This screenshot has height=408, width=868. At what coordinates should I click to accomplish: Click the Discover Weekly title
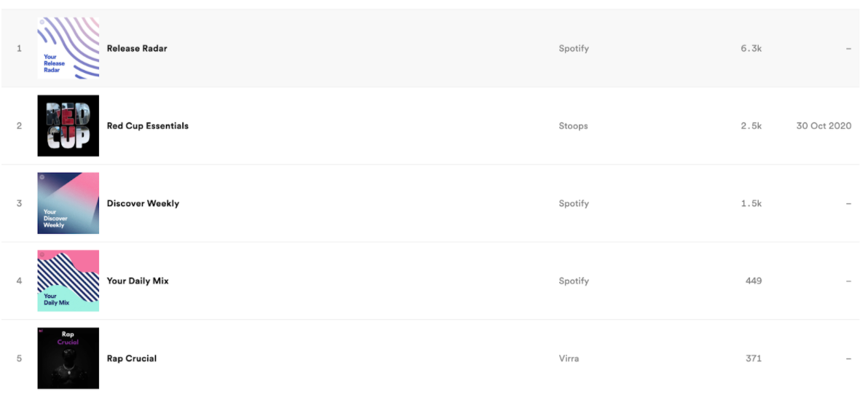(143, 203)
